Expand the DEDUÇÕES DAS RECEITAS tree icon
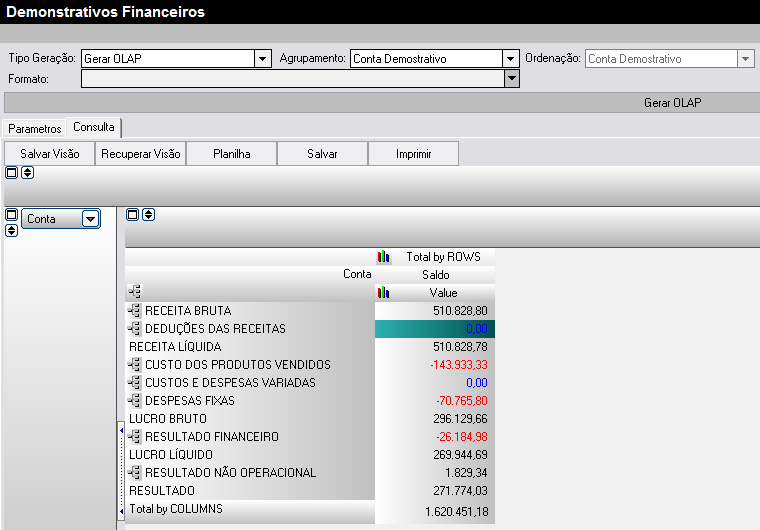 (135, 328)
